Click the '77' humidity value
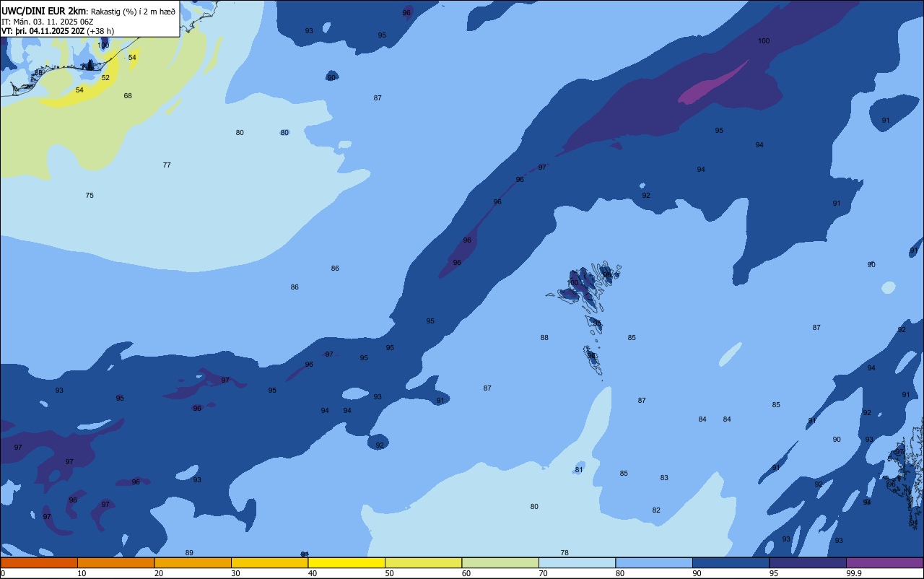Screen dimensions: 924x579 click(167, 165)
